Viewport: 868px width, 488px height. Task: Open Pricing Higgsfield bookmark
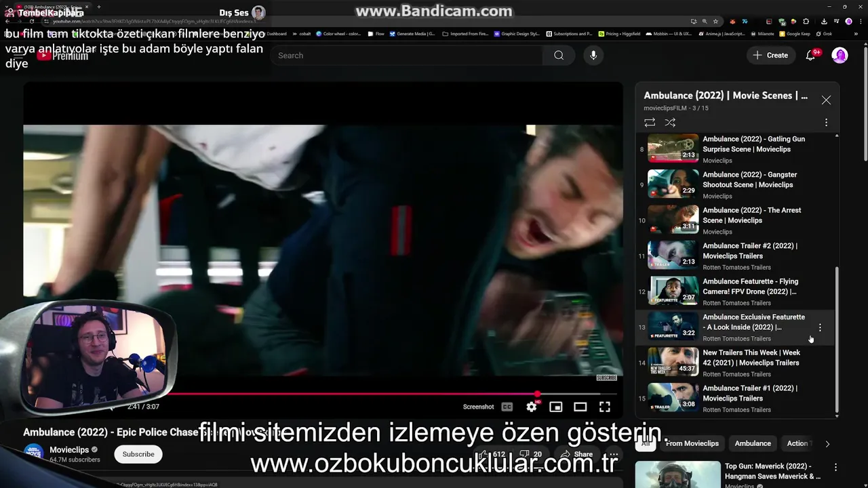[618, 34]
